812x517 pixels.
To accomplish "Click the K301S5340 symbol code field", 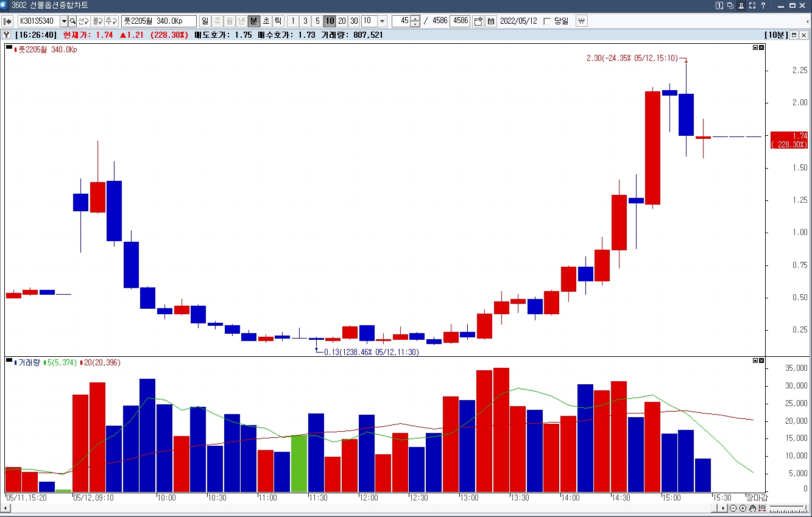I will tap(38, 21).
